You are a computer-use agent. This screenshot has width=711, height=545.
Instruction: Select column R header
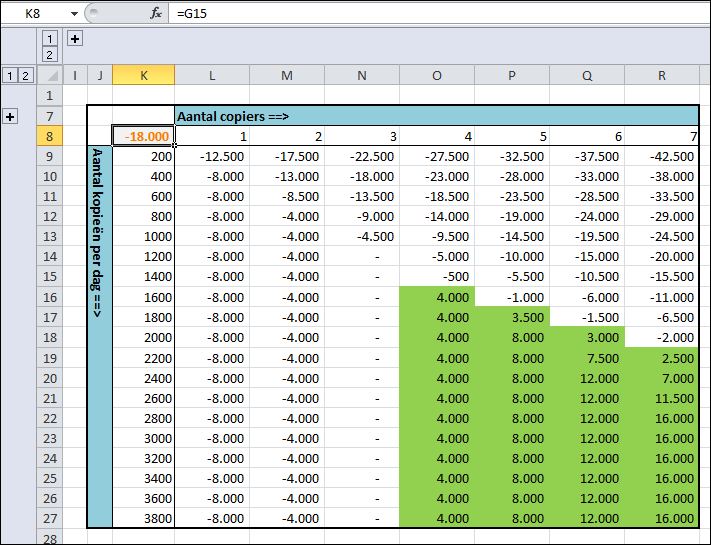click(662, 75)
